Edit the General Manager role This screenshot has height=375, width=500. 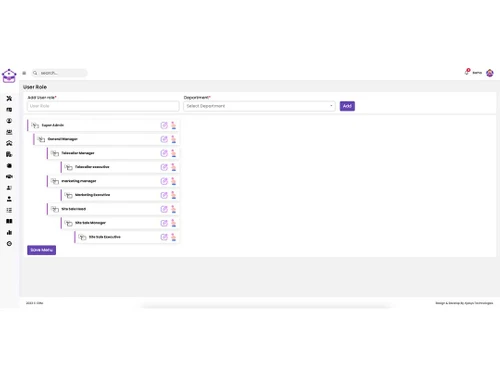[x=164, y=139]
